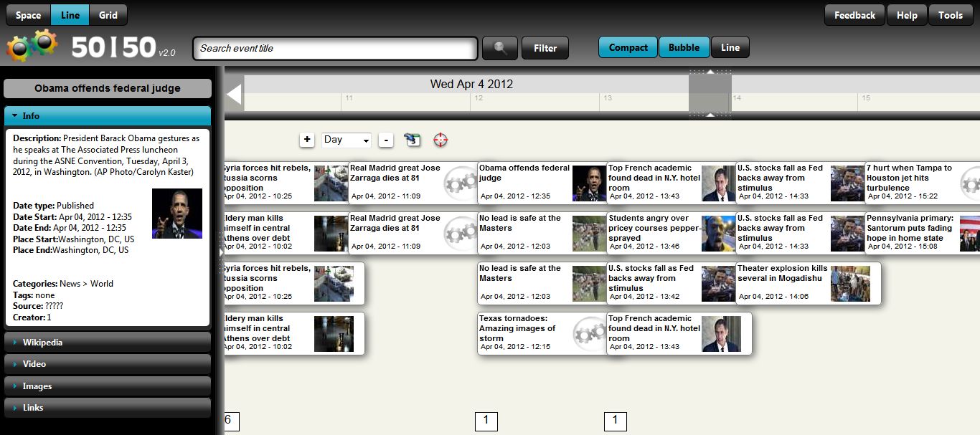
Task: Click the Search event title field
Action: coord(335,48)
